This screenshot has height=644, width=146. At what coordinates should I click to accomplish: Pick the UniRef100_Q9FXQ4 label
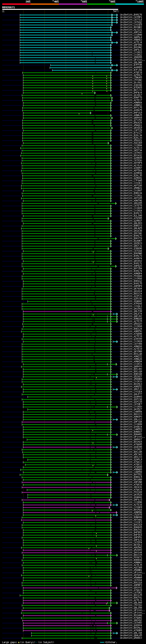131,422
